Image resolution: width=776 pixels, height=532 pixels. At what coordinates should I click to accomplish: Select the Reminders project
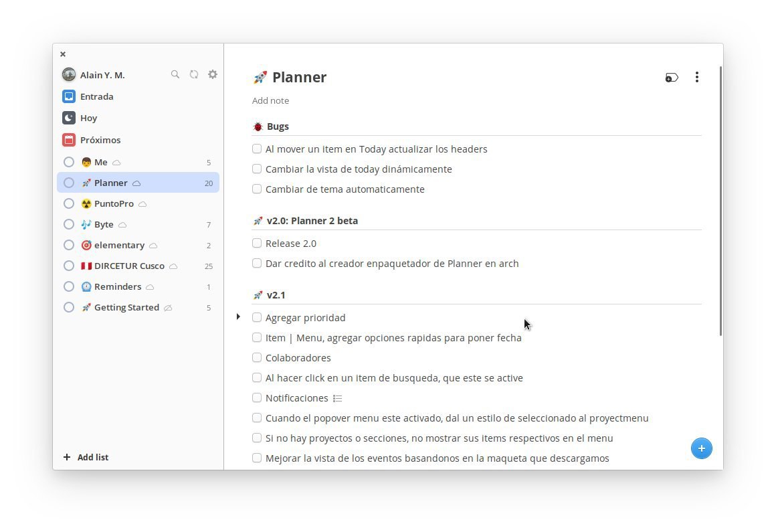pyautogui.click(x=138, y=286)
